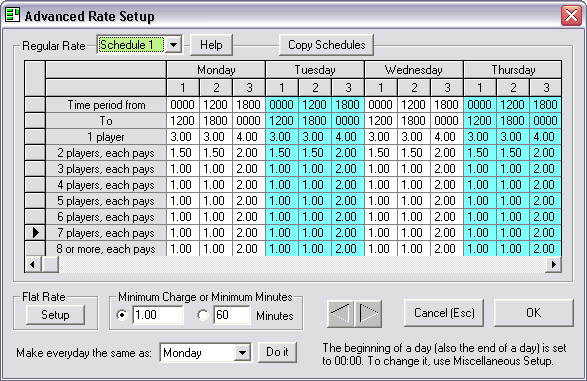
Task: Click the Tuesday period 3 subheader
Action: (x=348, y=88)
